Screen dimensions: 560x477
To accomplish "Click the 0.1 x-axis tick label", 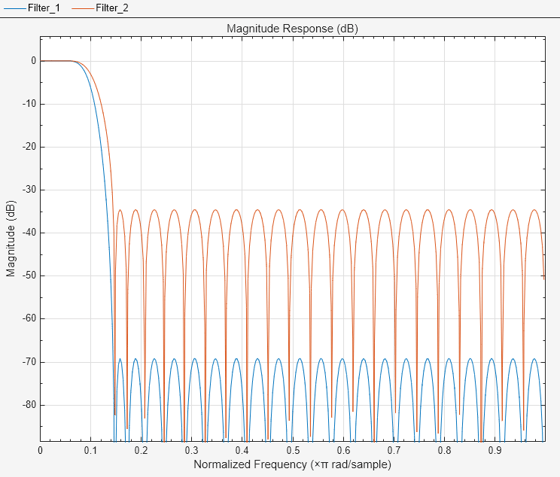I will (x=91, y=450).
